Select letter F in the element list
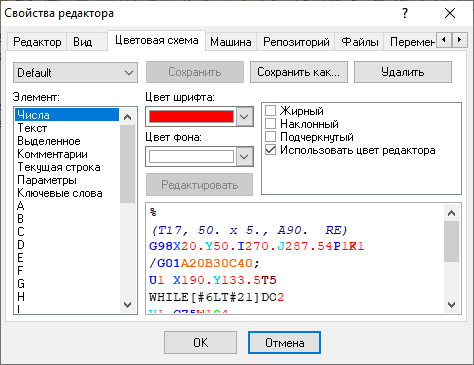The image size is (474, 365). click(67, 271)
